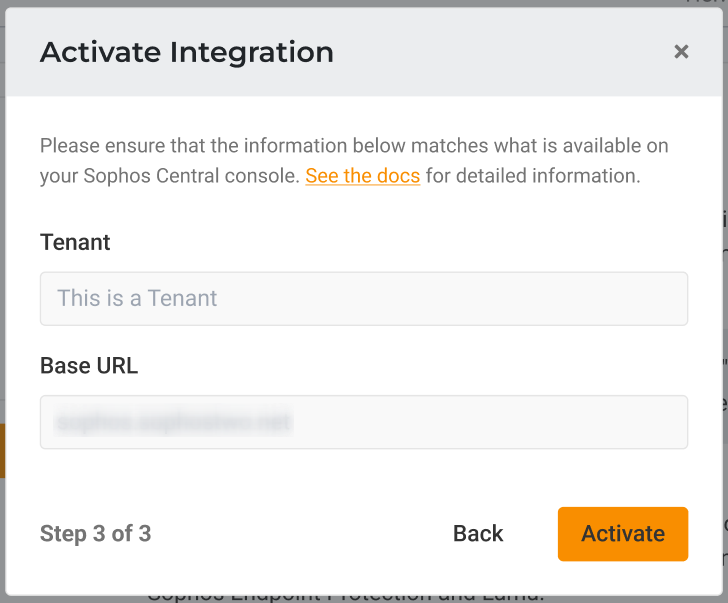Focus the Base URL input field
This screenshot has height=603, width=728.
(364, 422)
